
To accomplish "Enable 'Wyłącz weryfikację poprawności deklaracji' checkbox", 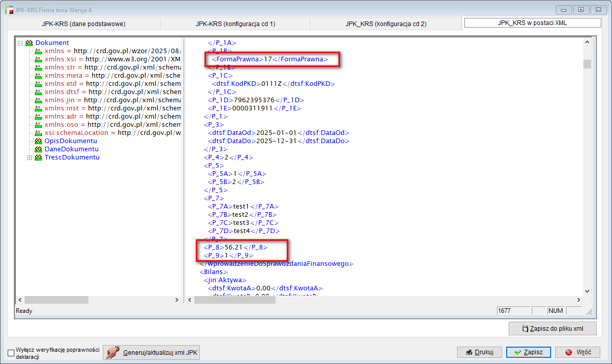I will point(11,353).
